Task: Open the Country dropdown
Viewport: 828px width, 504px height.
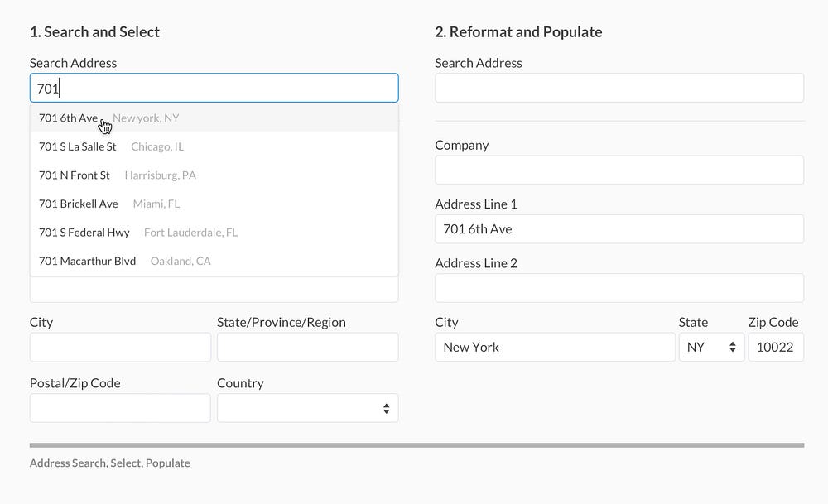Action: tap(307, 408)
